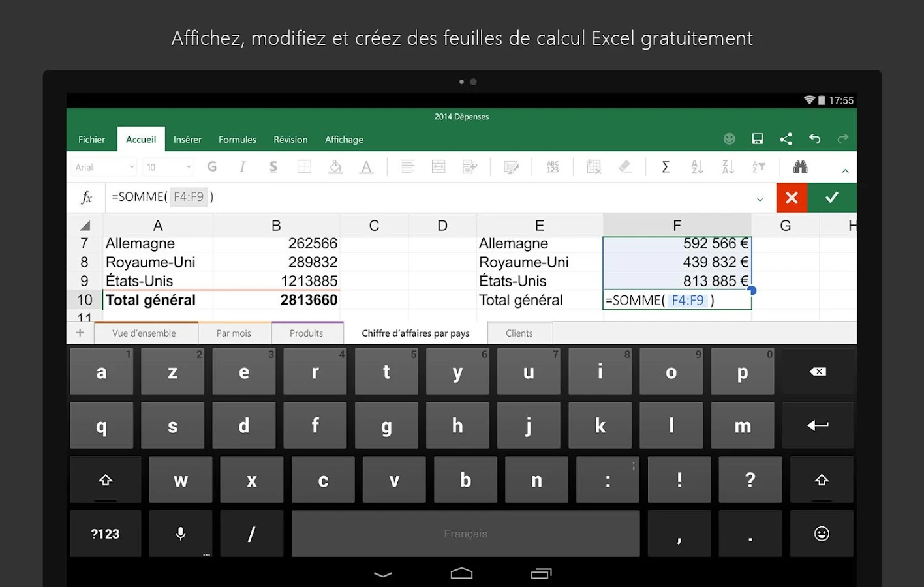Image resolution: width=924 pixels, height=587 pixels.
Task: Click the sigma AutoSum icon
Action: [666, 167]
